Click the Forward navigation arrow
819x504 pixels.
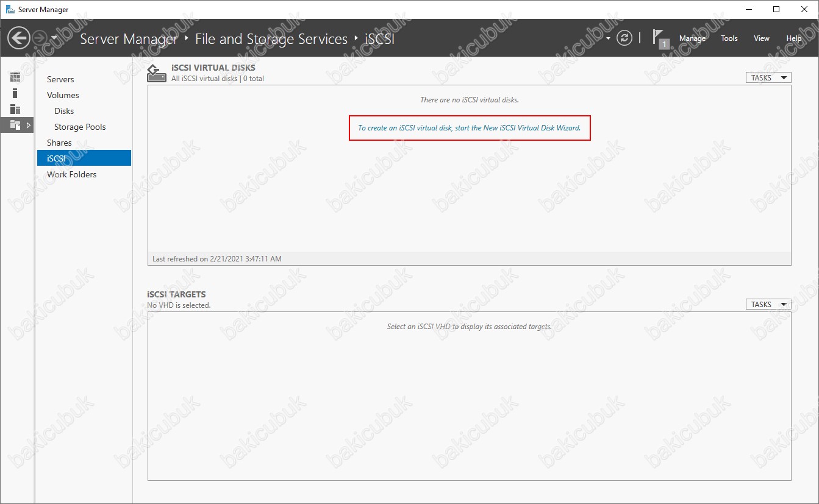[x=40, y=38]
